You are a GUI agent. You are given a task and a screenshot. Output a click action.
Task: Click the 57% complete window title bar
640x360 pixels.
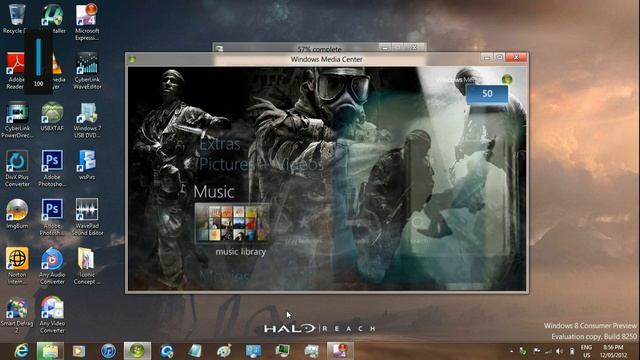pos(319,48)
